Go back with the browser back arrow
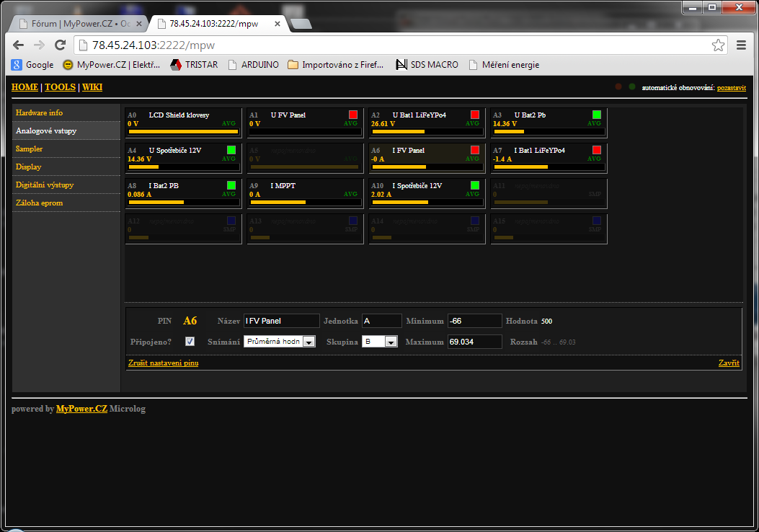Image resolution: width=759 pixels, height=532 pixels. 19,45
